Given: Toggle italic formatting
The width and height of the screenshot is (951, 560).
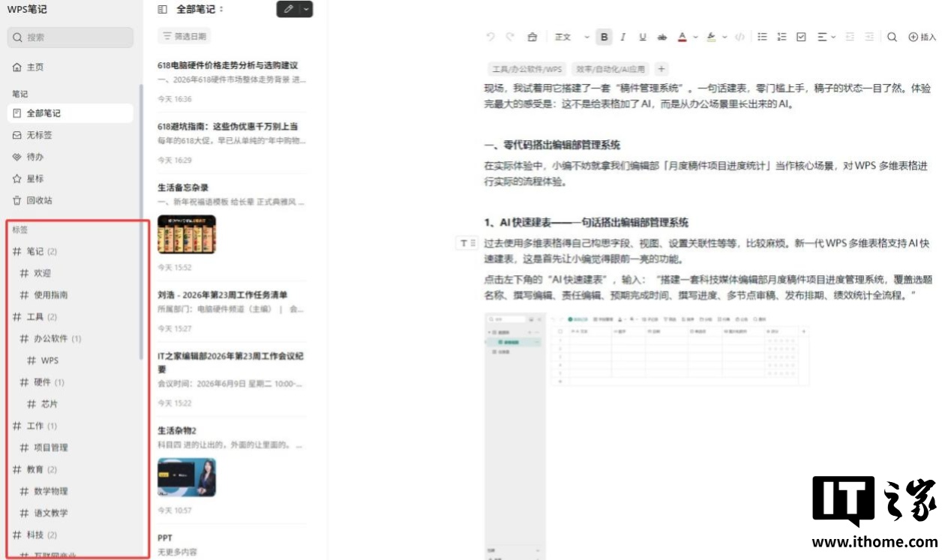Looking at the screenshot, I should [x=622, y=37].
